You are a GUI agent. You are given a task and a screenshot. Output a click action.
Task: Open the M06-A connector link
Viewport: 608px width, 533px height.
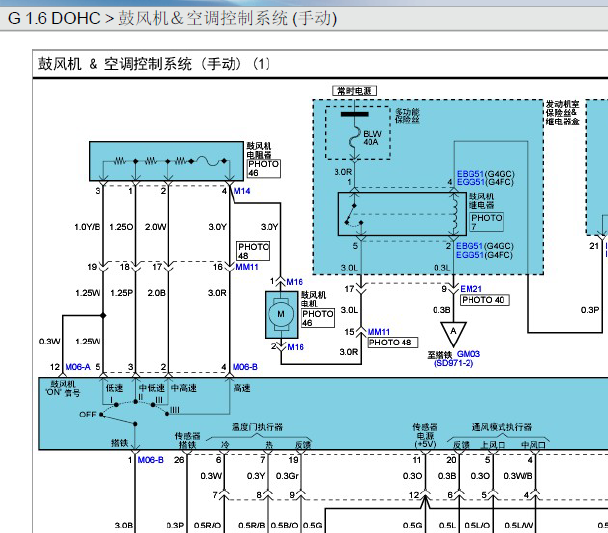click(x=78, y=367)
